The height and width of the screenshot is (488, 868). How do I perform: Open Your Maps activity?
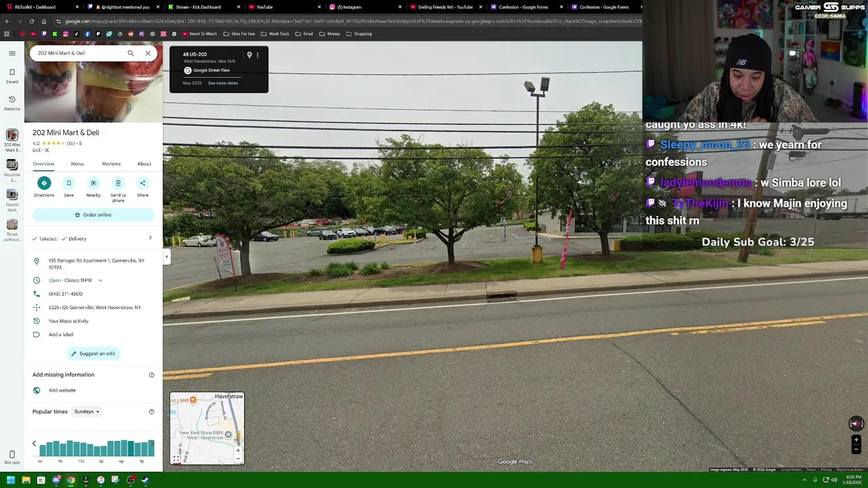pyautogui.click(x=68, y=321)
